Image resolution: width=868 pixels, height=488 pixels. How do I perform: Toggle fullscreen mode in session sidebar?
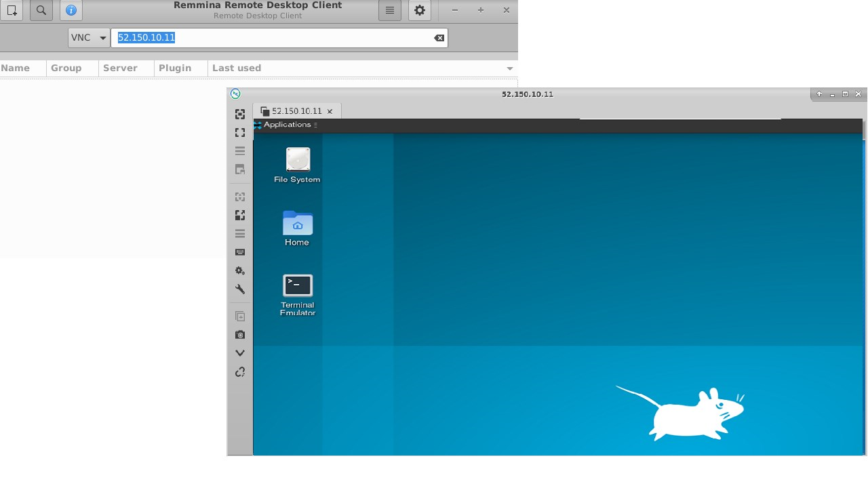[240, 133]
